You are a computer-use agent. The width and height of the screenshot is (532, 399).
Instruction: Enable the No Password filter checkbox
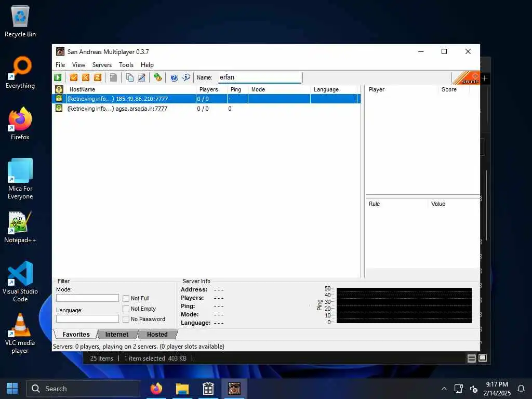click(126, 320)
